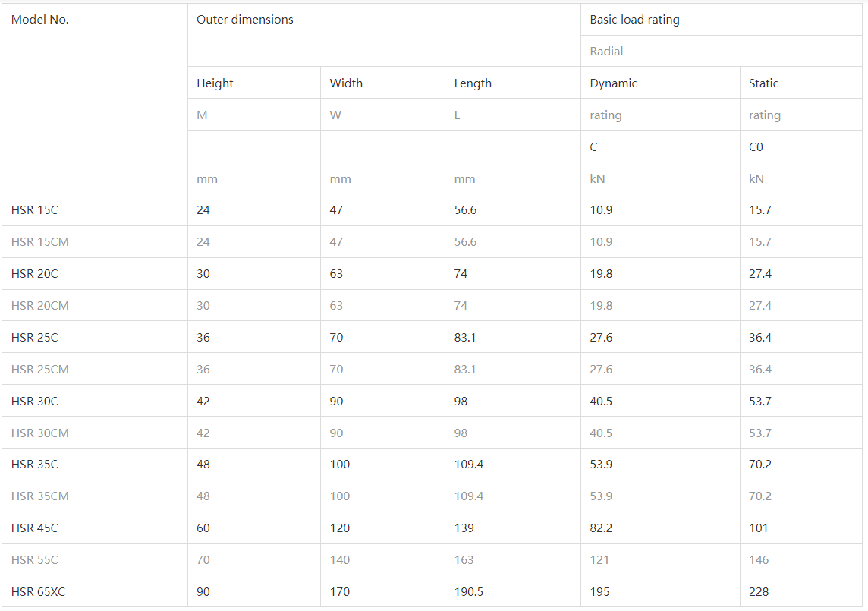Click the HSR 35CM model cell

point(40,496)
